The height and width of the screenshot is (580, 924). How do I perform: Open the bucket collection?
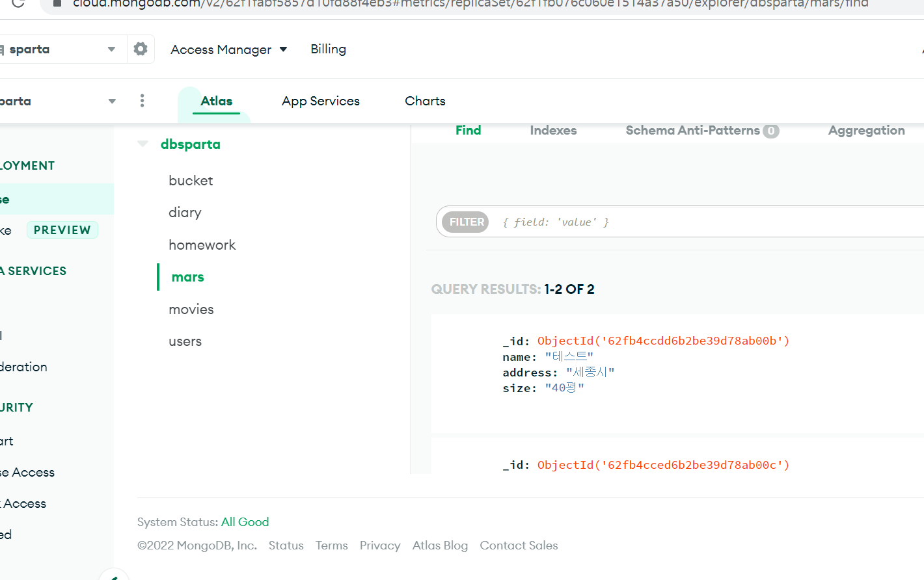click(x=191, y=181)
